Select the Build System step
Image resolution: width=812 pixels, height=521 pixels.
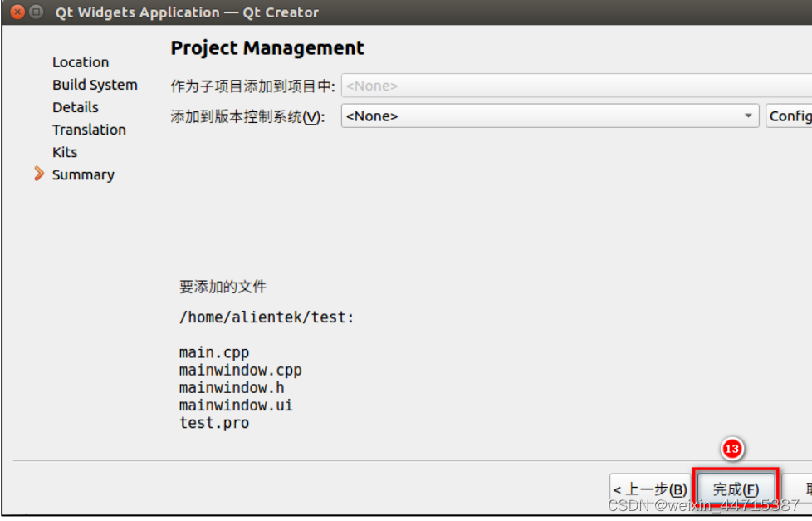(95, 84)
